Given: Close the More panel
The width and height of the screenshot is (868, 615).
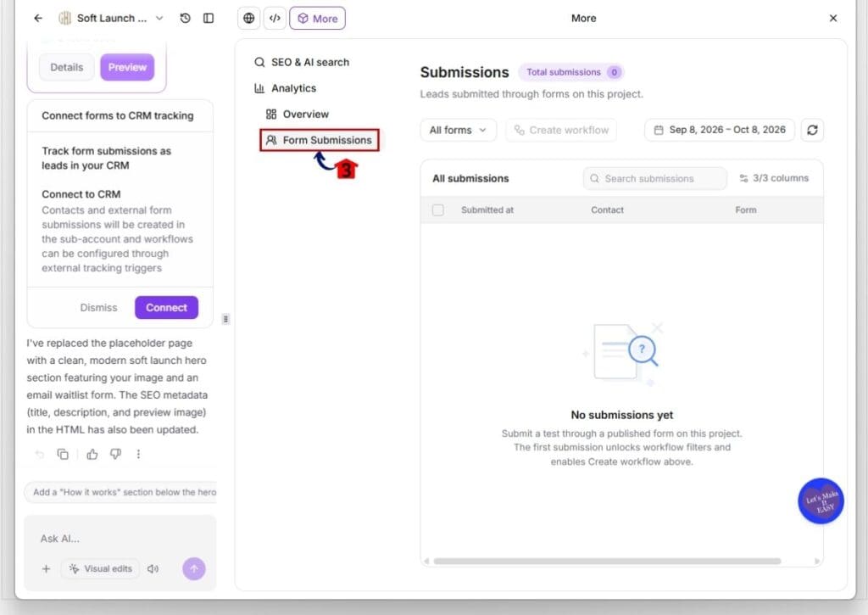Looking at the screenshot, I should pos(833,19).
